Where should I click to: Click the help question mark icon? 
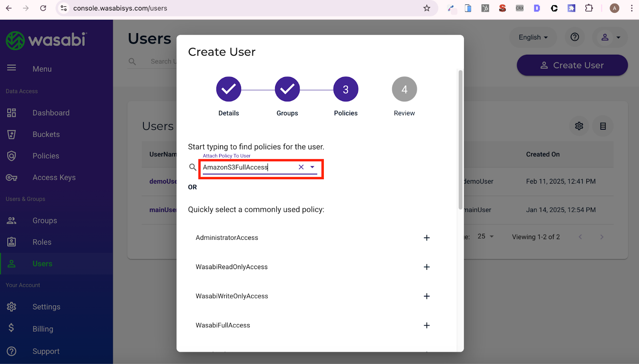tap(575, 37)
